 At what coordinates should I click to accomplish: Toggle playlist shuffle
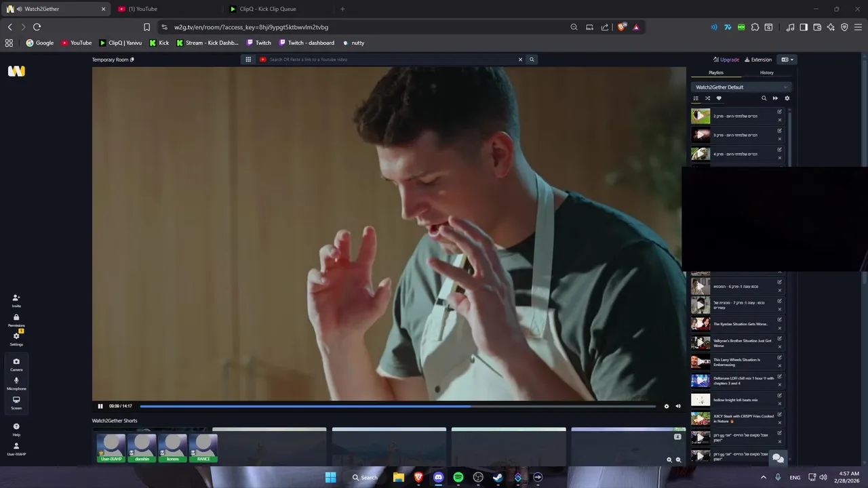(707, 98)
